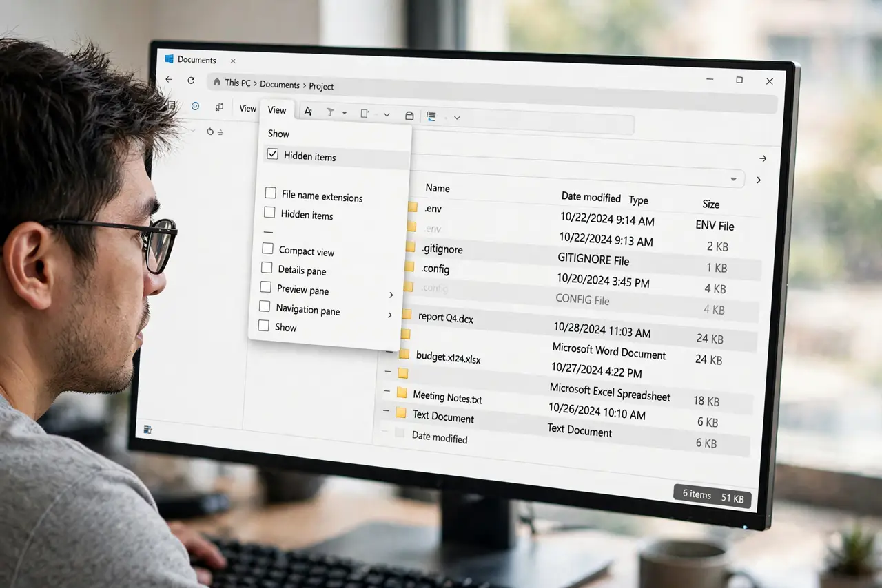
Task: Go back with the left arrow button
Action: click(x=169, y=80)
